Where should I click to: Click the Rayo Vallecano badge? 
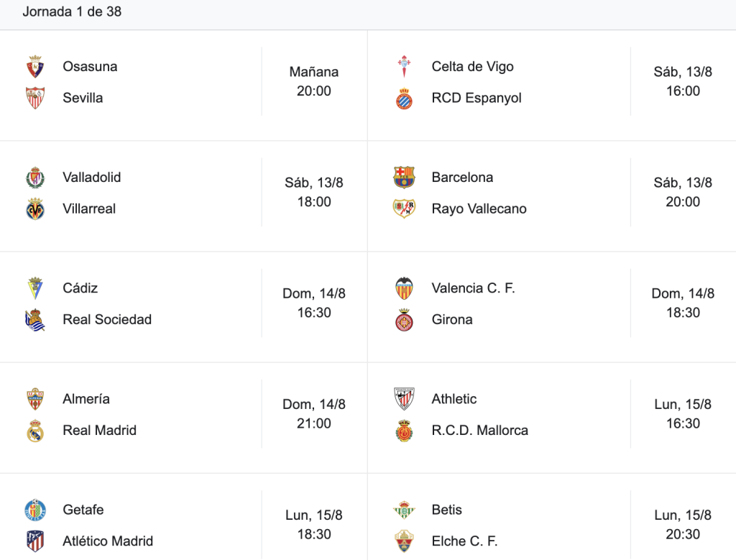point(404,209)
